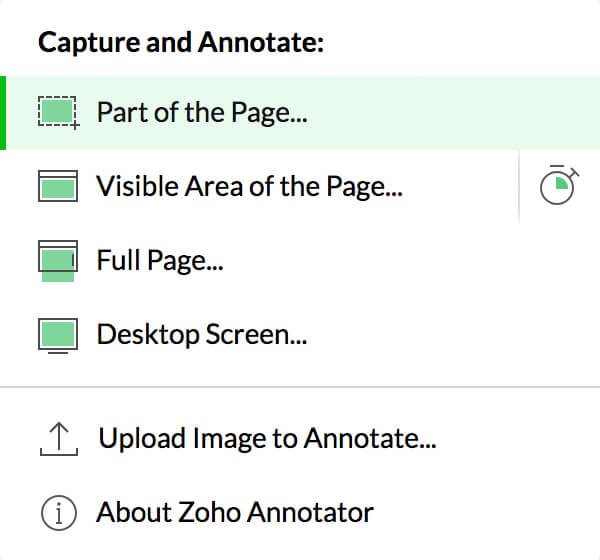Click empty highlighted area right of Part of the Page
This screenshot has height=560, width=600.
453,113
